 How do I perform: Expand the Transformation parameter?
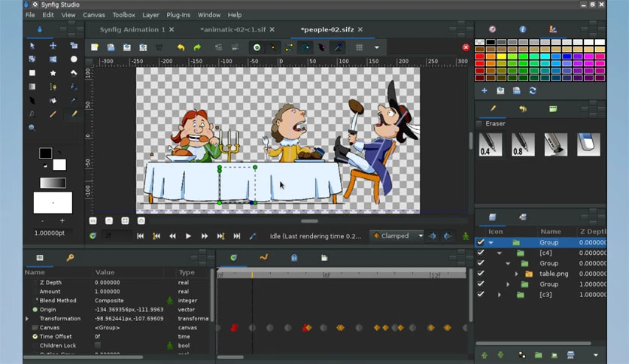coord(27,319)
